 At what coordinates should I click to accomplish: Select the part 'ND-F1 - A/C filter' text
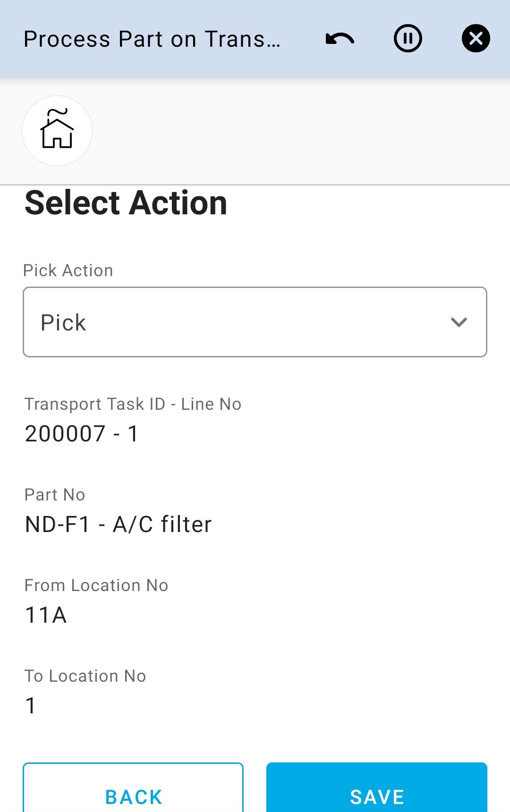[x=119, y=524]
